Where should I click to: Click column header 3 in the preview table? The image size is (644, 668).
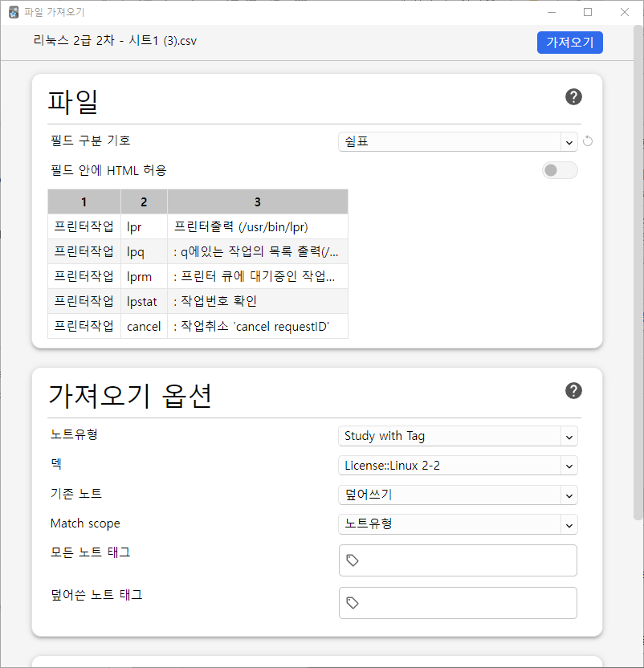pos(258,202)
